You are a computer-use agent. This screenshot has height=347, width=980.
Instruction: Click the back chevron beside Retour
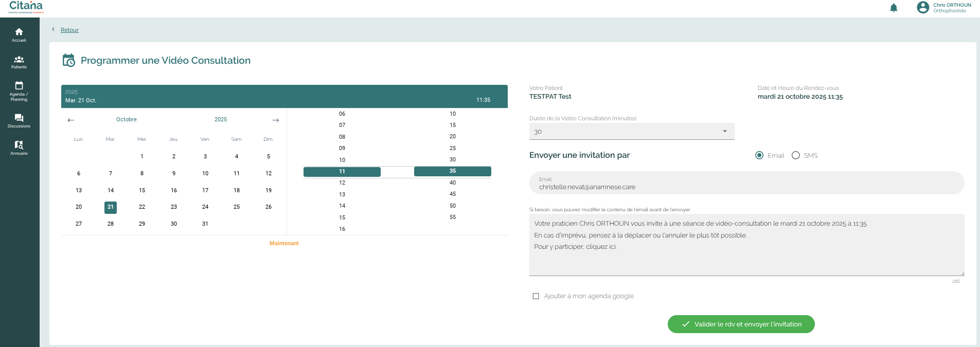click(53, 29)
